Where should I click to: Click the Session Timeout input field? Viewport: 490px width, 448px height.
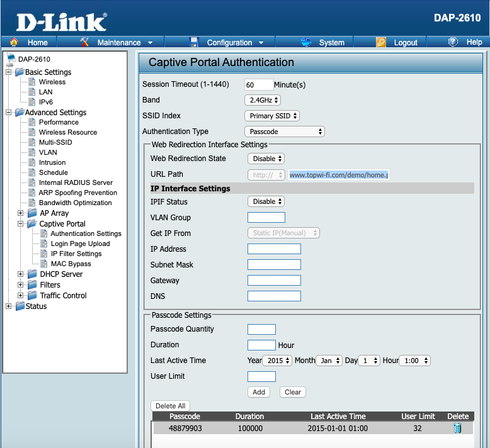point(259,84)
